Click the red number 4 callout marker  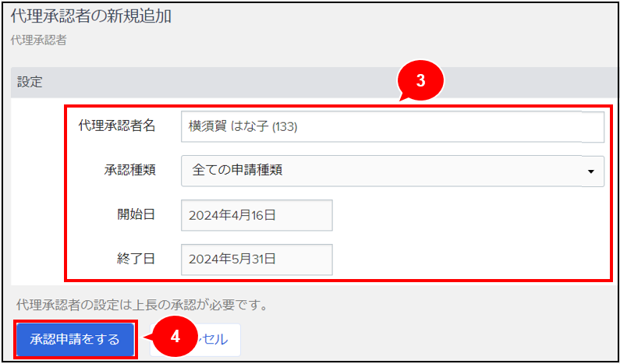pyautogui.click(x=175, y=336)
